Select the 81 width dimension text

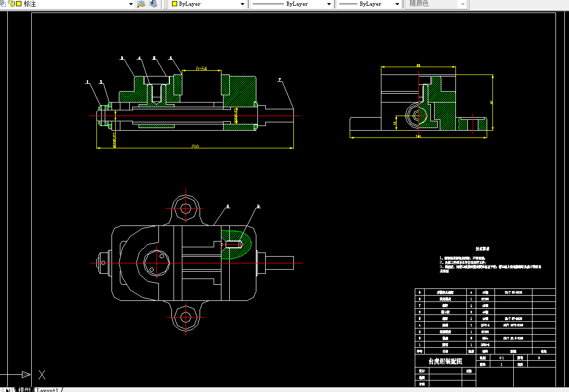coord(418,66)
